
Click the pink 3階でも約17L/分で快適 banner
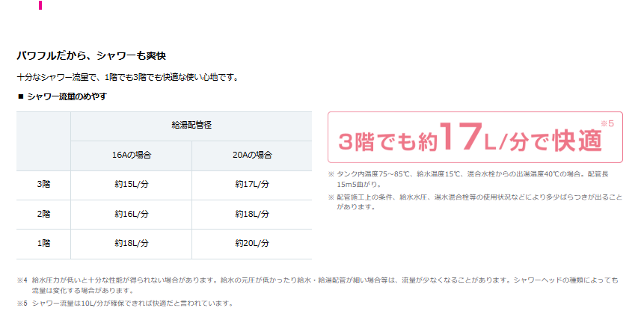pyautogui.click(x=475, y=138)
